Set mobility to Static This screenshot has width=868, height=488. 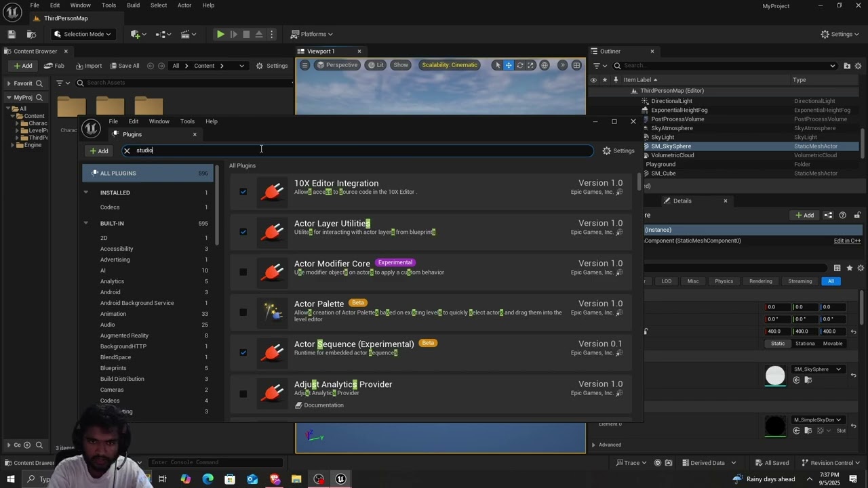(778, 344)
